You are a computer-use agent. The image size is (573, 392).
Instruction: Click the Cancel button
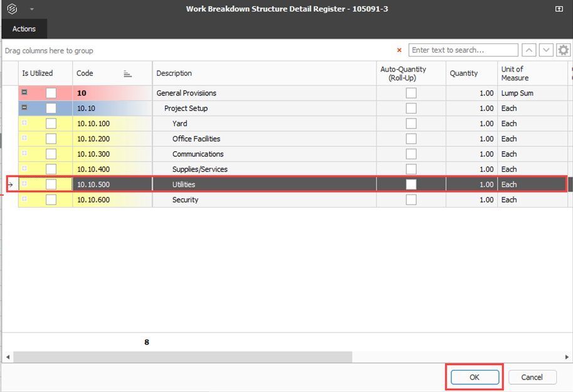532,377
